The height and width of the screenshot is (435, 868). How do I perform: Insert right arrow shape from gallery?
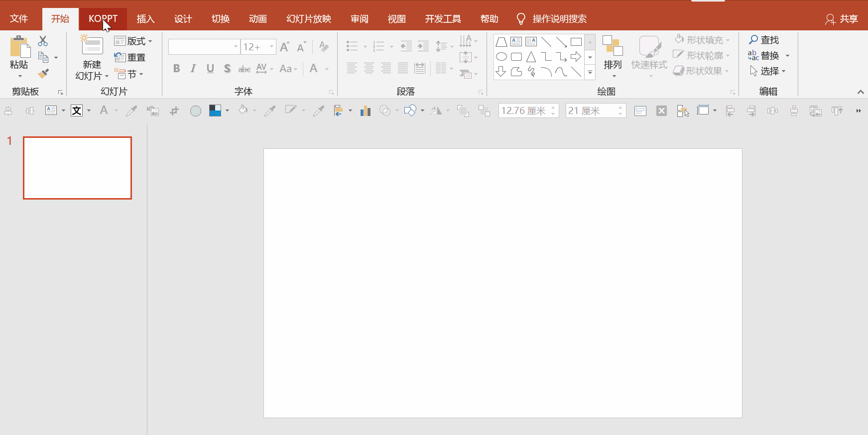point(576,57)
